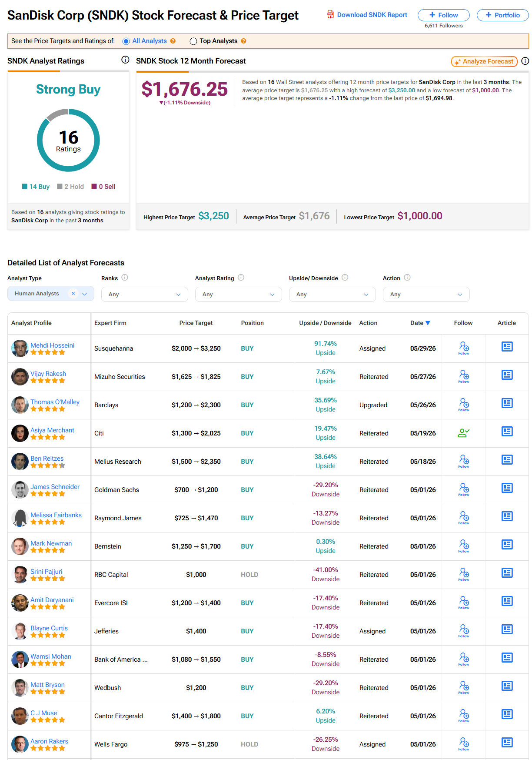Open Asiya Merchant analyst profile
Image resolution: width=532 pixels, height=760 pixels.
point(52,430)
